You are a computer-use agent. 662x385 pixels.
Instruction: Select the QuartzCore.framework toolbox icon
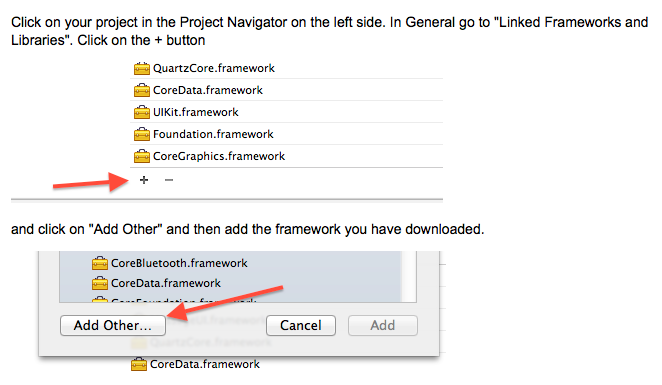(141, 68)
